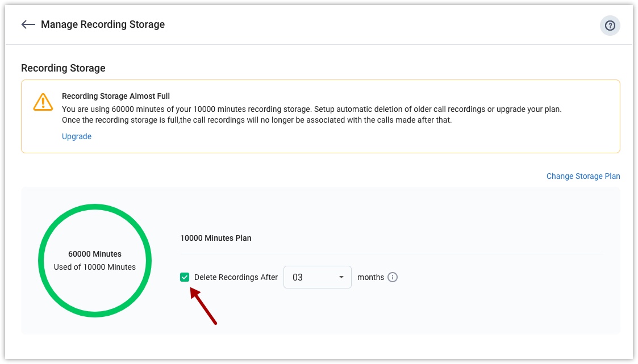Click the 10000 Minutes Plan label
Viewport: 638px width, 364px height.
pyautogui.click(x=216, y=238)
